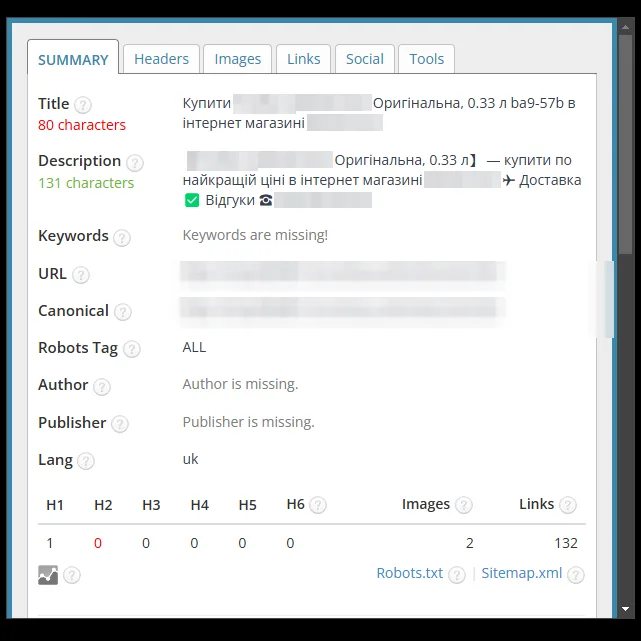Click the H5 column header

point(248,505)
